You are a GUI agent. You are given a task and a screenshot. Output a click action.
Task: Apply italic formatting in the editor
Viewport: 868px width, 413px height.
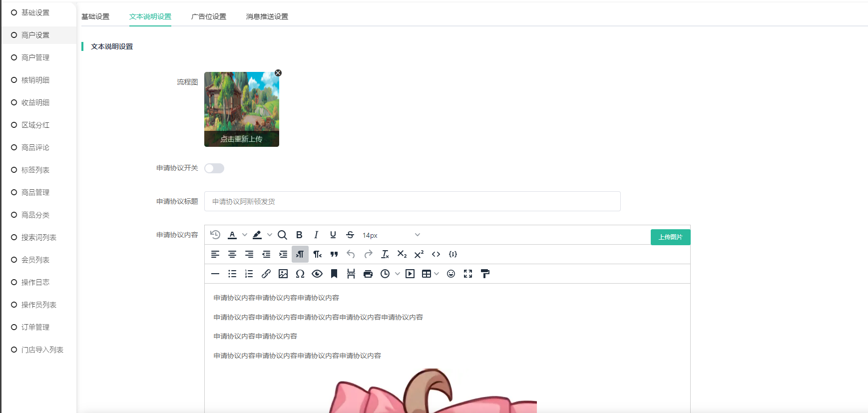(316, 235)
